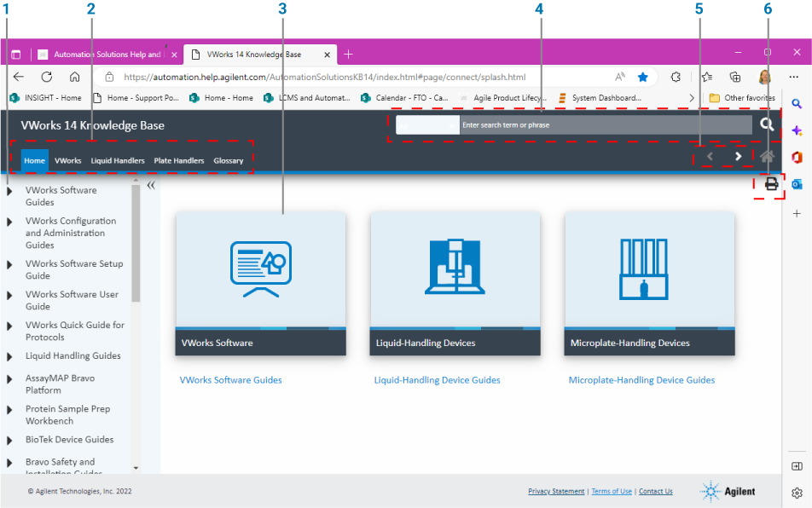Select the Plate Handlers navigation tab
Screen dimensions: 812x508
178,160
